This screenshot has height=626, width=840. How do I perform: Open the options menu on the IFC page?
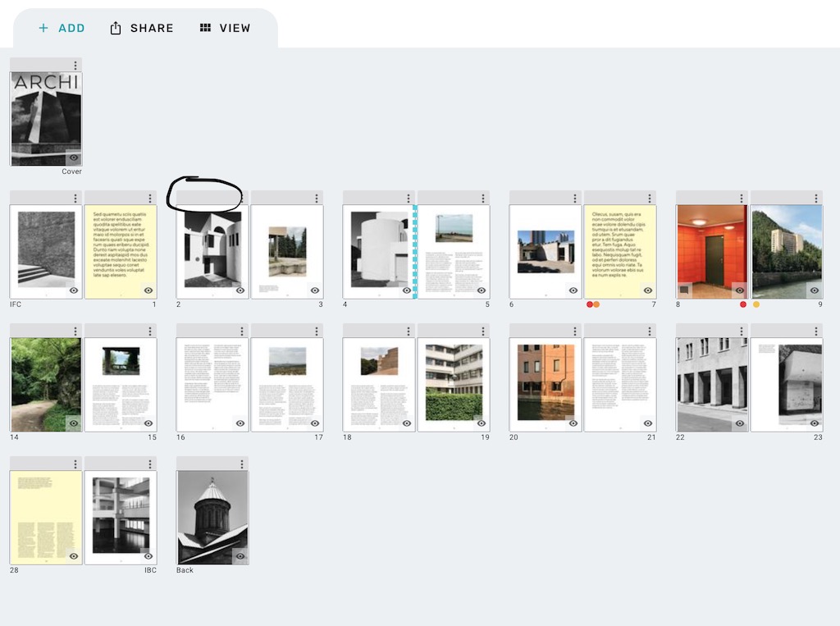coord(75,197)
